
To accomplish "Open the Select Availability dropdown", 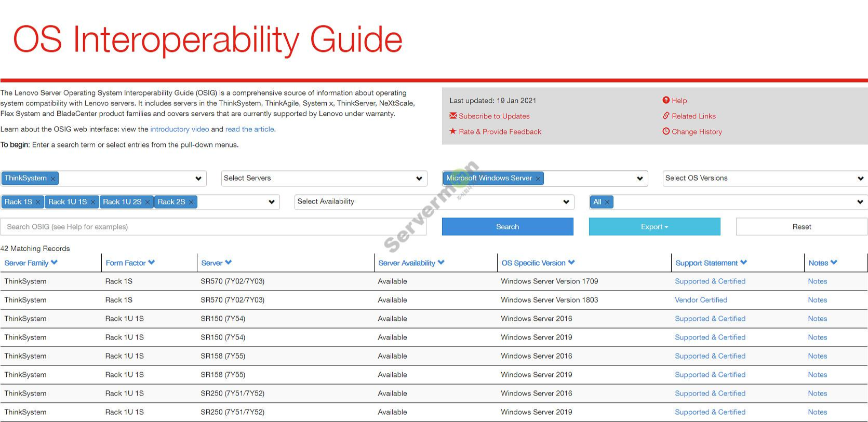I will tap(434, 202).
